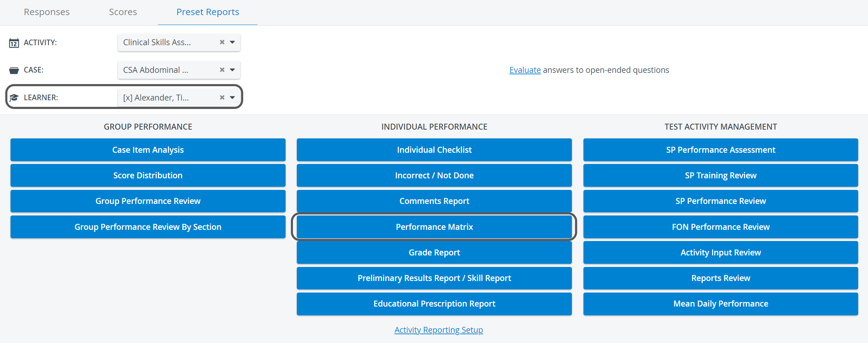Click the calendar icon beside ACTIVITY
Screen dimensions: 868x343
click(14, 43)
